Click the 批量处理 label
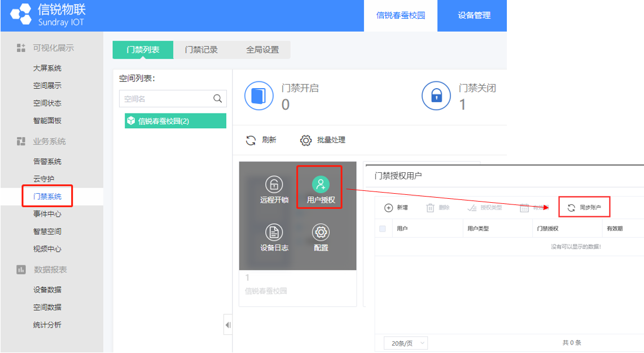Screen dimensions: 644x353 pyautogui.click(x=331, y=140)
